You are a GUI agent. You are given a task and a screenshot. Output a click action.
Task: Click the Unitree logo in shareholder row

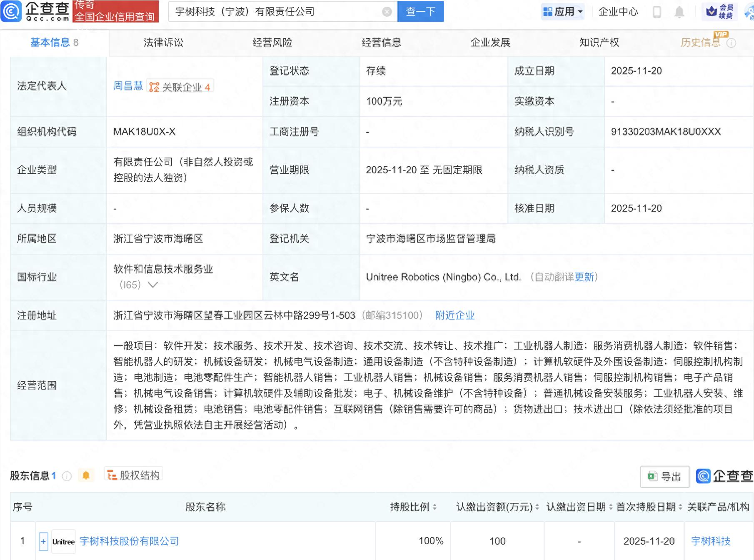pos(63,541)
